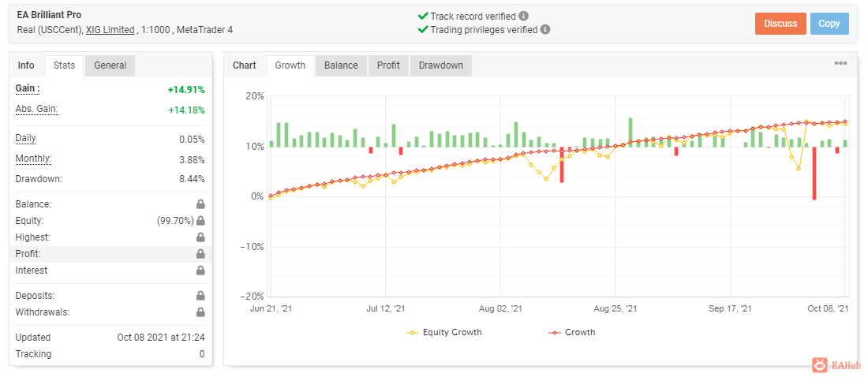This screenshot has width=868, height=377.
Task: Open the Balance chart tab
Action: [x=341, y=65]
